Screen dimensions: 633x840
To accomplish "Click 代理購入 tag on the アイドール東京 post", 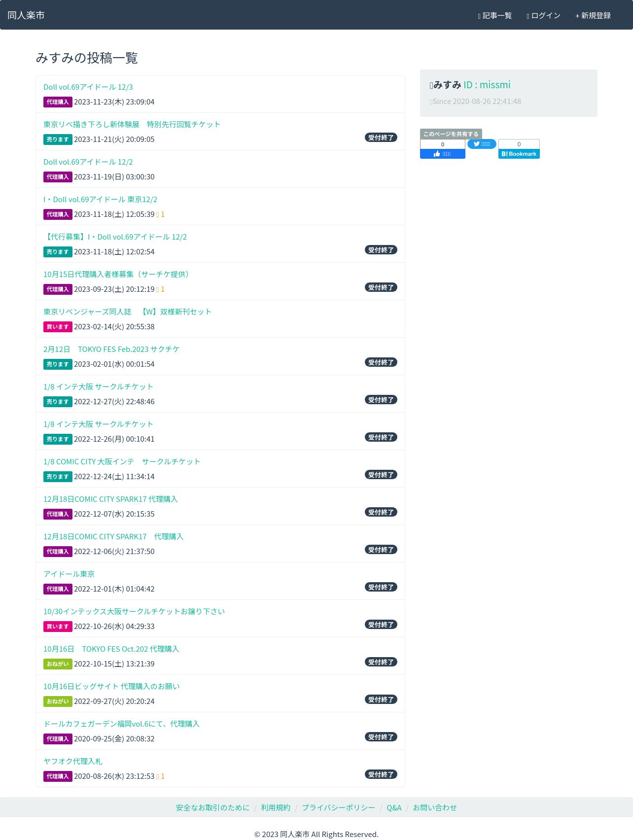I will [58, 589].
